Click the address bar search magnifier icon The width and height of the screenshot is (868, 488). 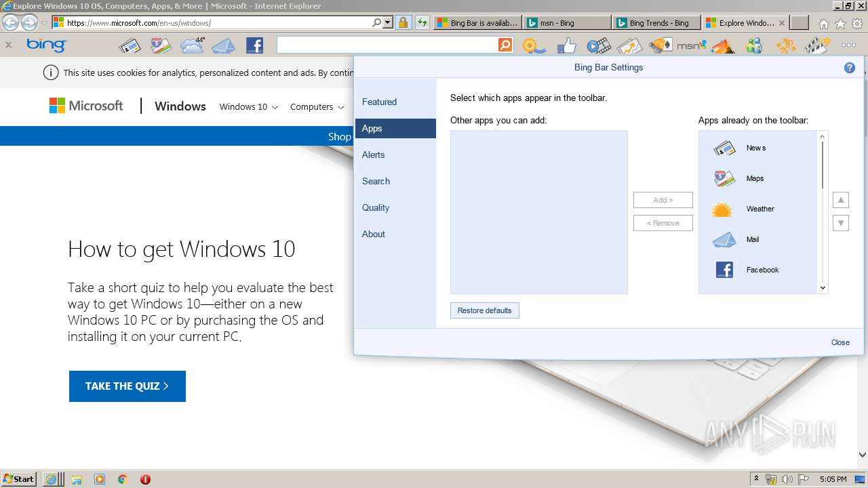pos(377,22)
